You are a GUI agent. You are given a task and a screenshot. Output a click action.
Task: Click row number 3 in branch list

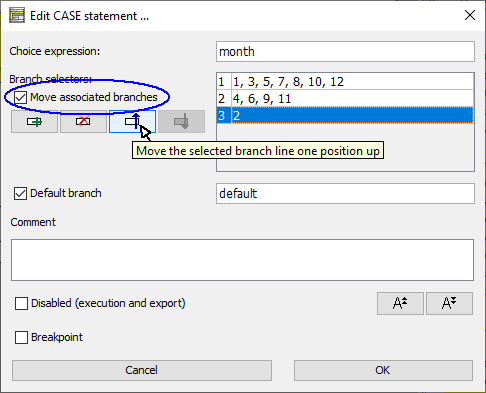pyautogui.click(x=224, y=116)
